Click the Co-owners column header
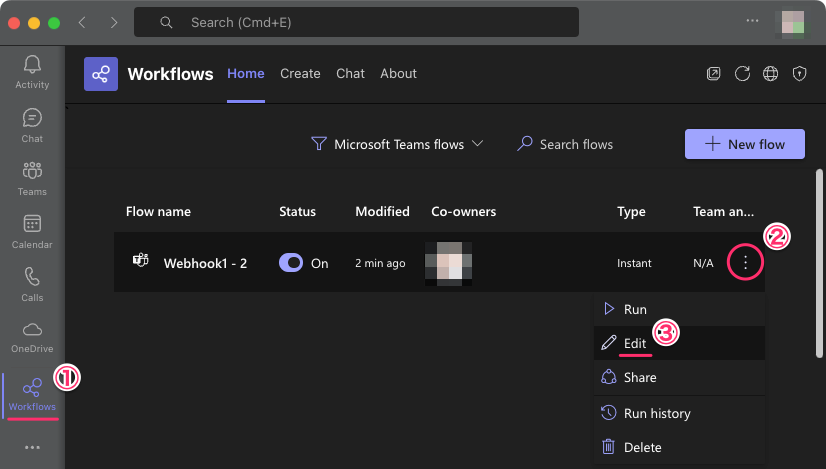This screenshot has width=826, height=469. click(464, 211)
